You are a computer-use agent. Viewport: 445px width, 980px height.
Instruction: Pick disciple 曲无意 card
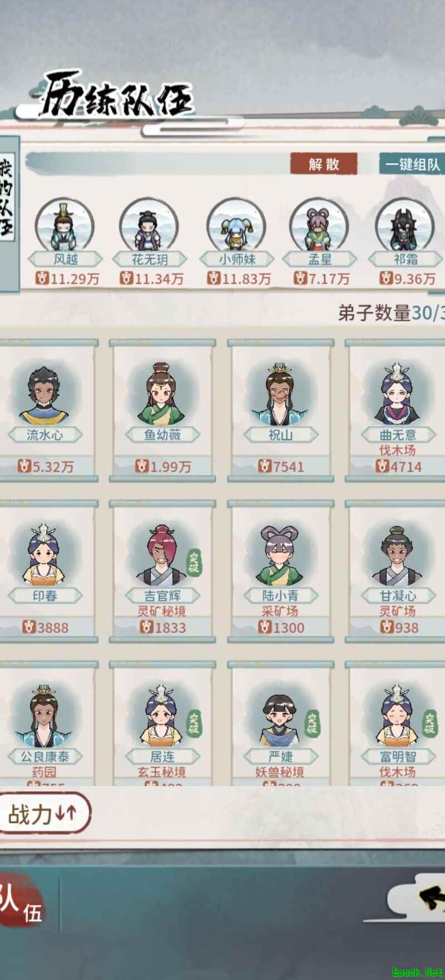tap(397, 410)
